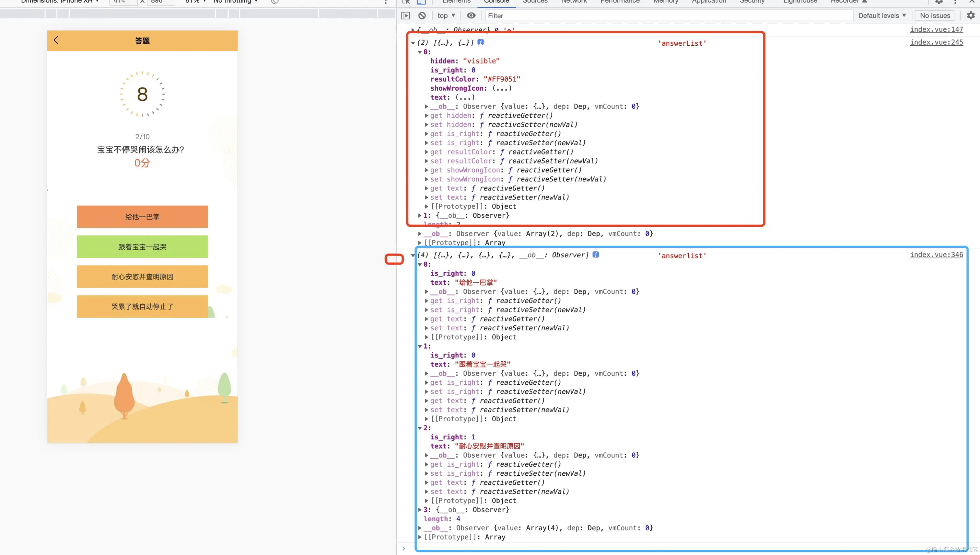
Task: Go back using the arrow in 答题 header
Action: coord(56,40)
